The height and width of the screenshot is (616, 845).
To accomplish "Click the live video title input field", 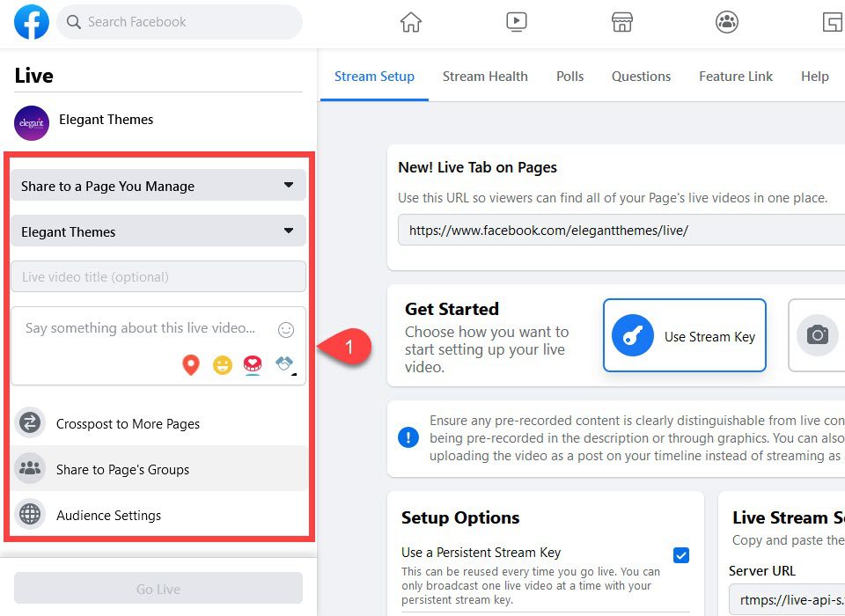I will 158,275.
